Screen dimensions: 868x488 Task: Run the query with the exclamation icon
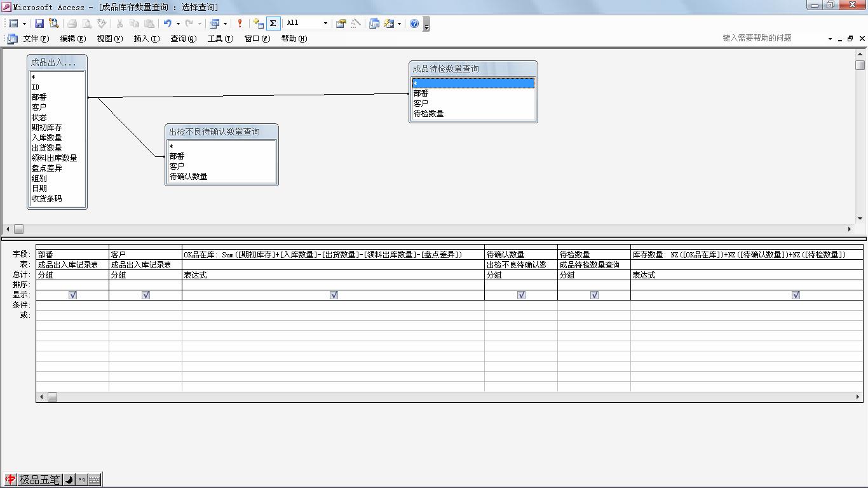click(240, 24)
